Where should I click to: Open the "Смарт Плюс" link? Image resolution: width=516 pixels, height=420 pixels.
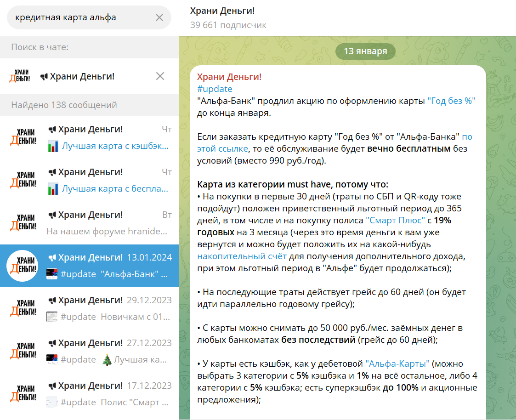(x=395, y=221)
